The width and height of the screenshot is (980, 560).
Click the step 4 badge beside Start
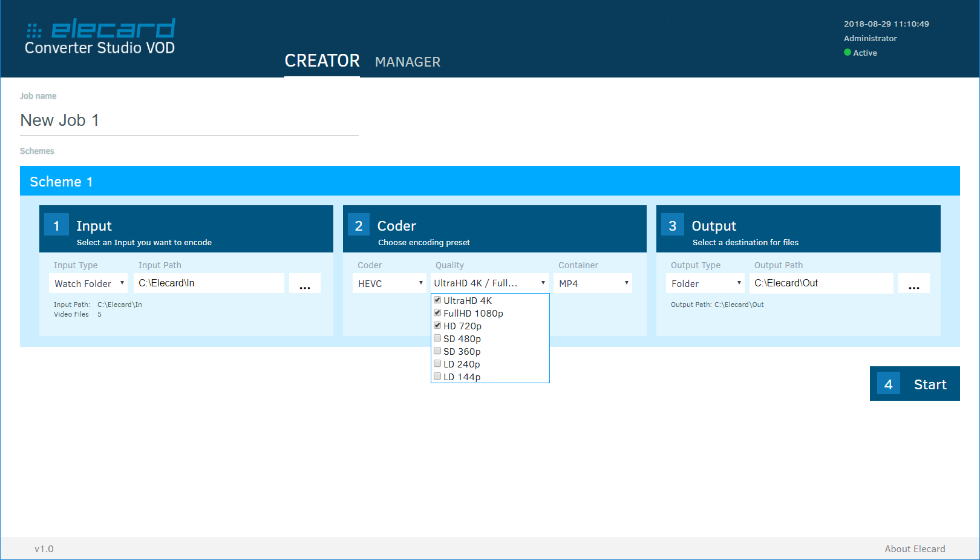[888, 383]
